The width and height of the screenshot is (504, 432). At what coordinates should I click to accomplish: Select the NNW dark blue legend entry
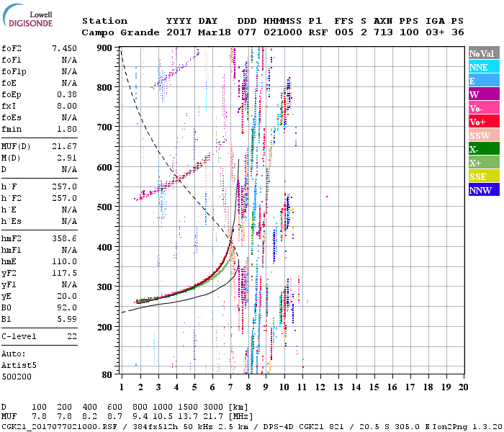(x=482, y=190)
